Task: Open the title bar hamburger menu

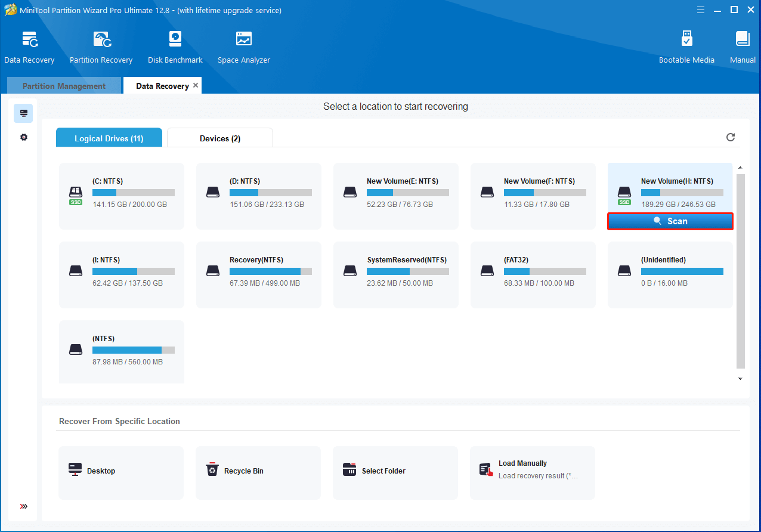Action: tap(701, 10)
